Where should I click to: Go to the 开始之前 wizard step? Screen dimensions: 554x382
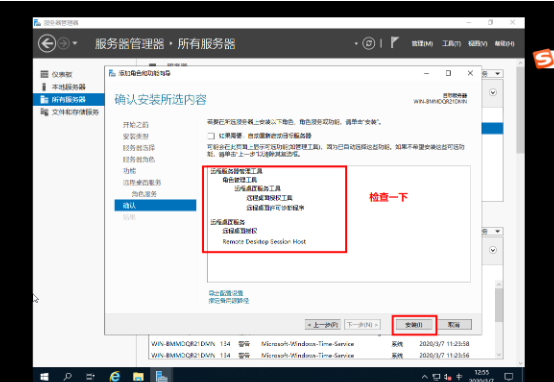coord(136,125)
